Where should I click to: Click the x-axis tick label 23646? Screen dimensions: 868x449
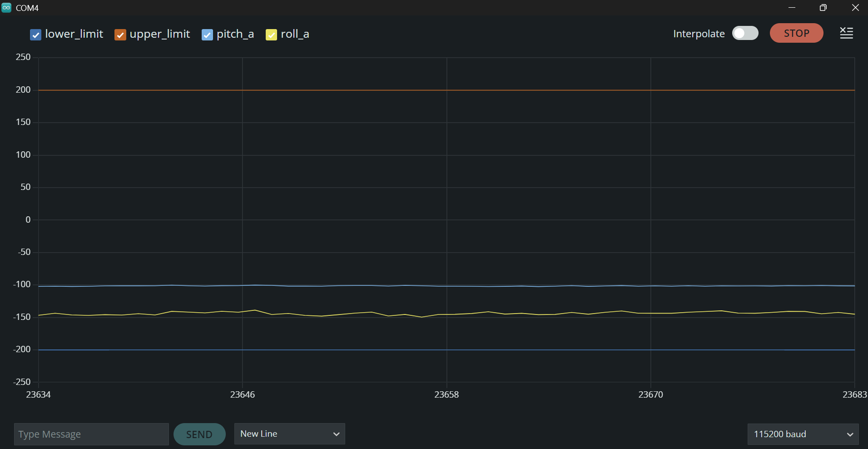[x=243, y=394]
